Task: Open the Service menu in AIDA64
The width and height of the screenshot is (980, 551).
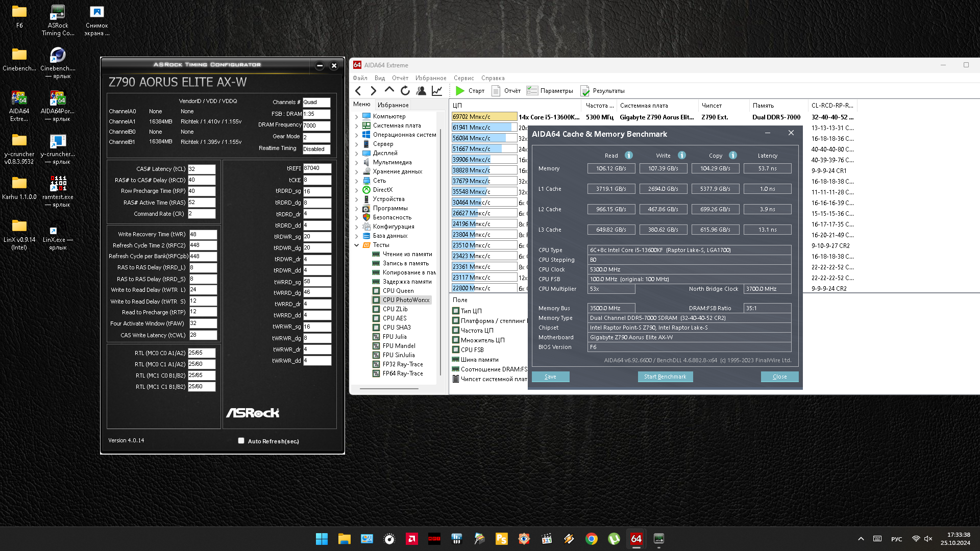Action: (x=463, y=78)
